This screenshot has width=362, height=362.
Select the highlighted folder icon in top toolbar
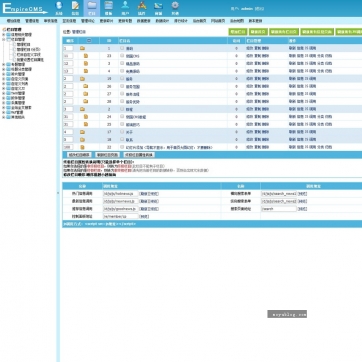pos(92,6)
